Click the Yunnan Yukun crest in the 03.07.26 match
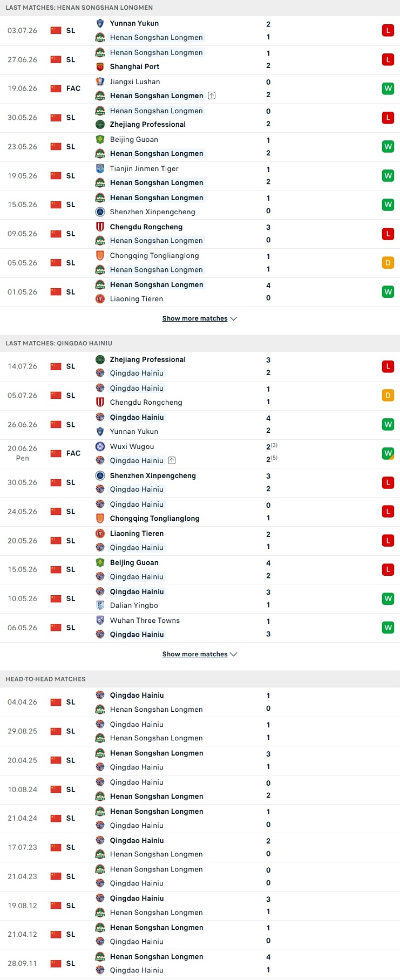This screenshot has height=980, width=400. click(100, 23)
